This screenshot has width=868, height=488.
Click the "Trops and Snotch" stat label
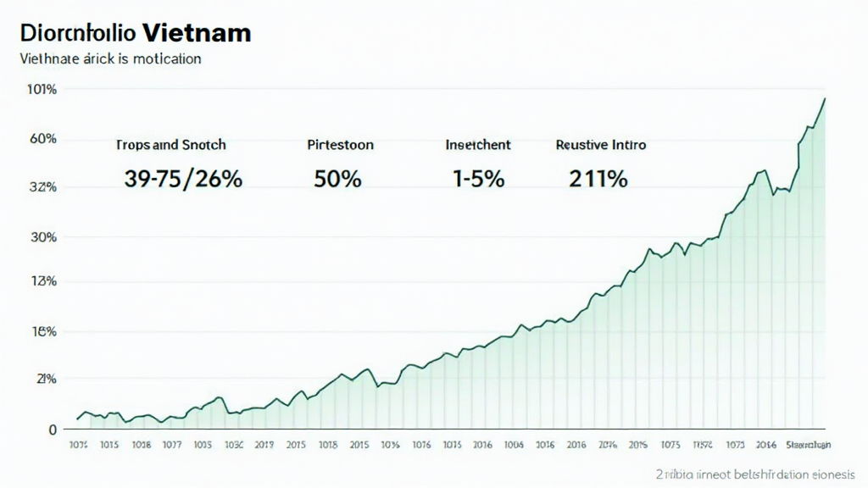tap(170, 145)
